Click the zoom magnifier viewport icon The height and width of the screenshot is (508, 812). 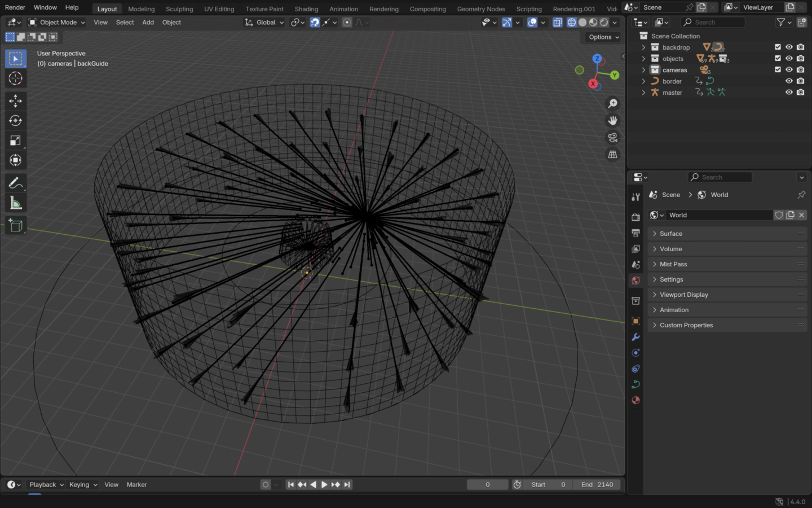612,104
